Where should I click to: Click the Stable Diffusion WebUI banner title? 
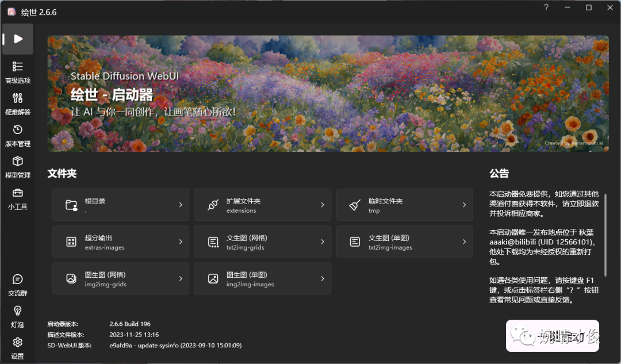coord(125,76)
